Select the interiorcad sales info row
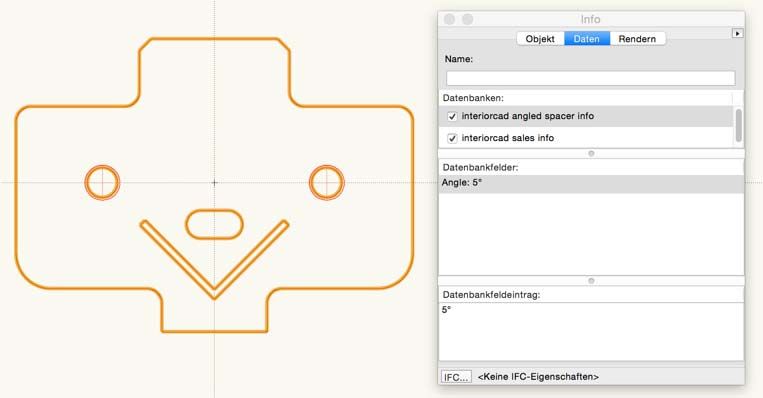This screenshot has height=398, width=763. 586,138
